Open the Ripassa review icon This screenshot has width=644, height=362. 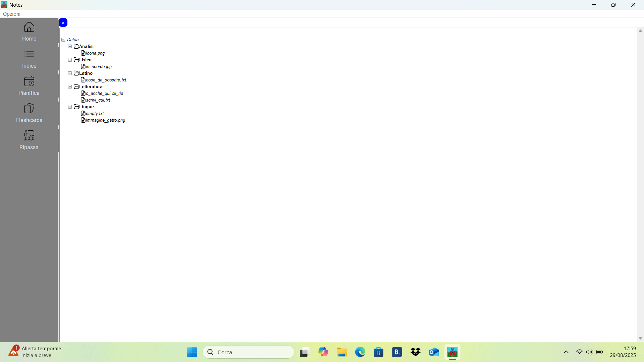point(29,136)
